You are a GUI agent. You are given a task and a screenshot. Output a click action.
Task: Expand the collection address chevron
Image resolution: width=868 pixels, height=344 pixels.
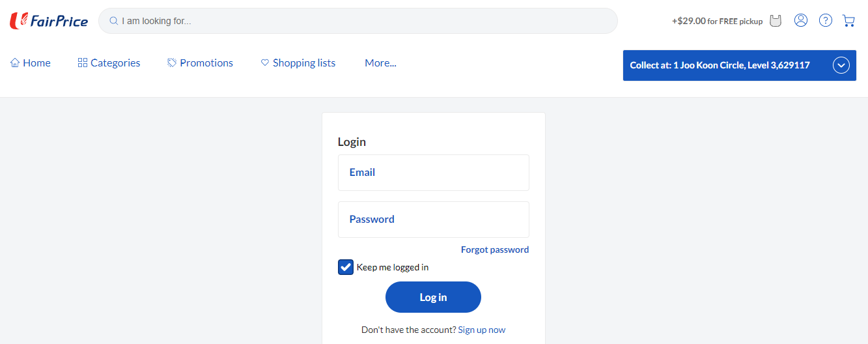click(841, 65)
